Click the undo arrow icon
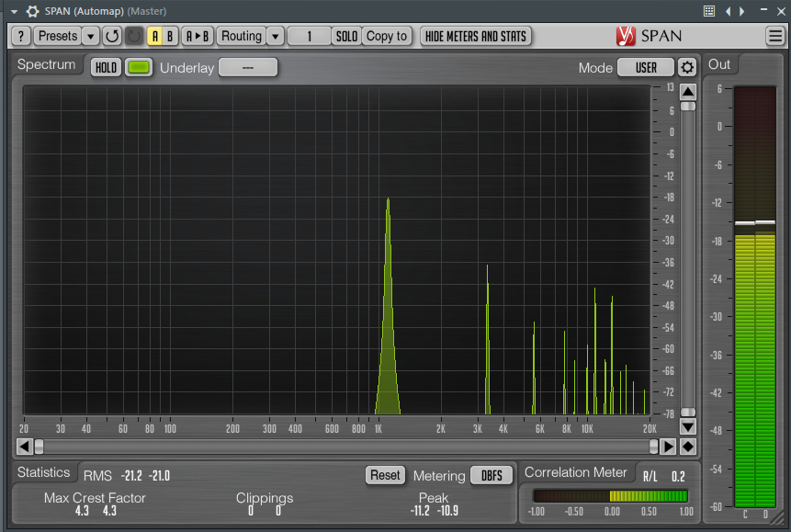The width and height of the screenshot is (791, 532). (x=112, y=37)
